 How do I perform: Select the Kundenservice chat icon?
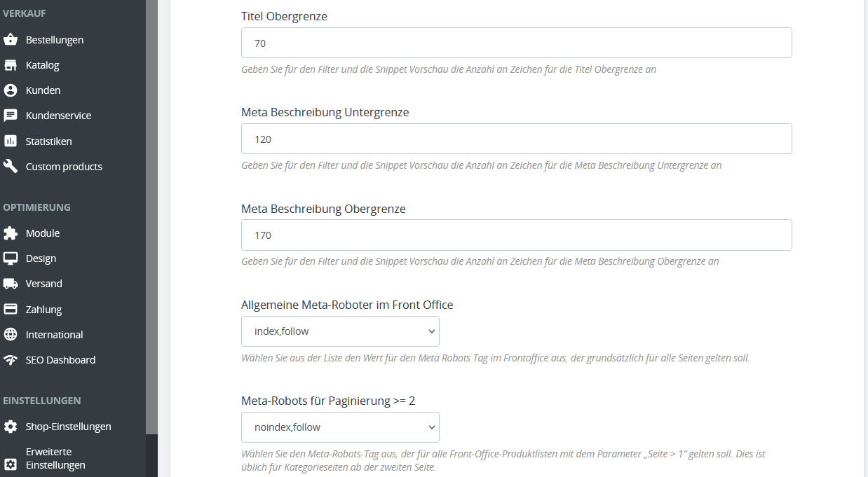(11, 116)
